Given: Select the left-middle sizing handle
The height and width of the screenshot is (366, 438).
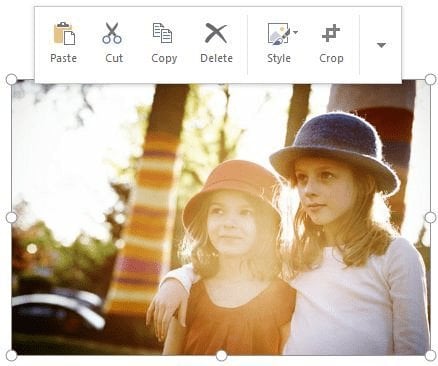Looking at the screenshot, I should (11, 218).
